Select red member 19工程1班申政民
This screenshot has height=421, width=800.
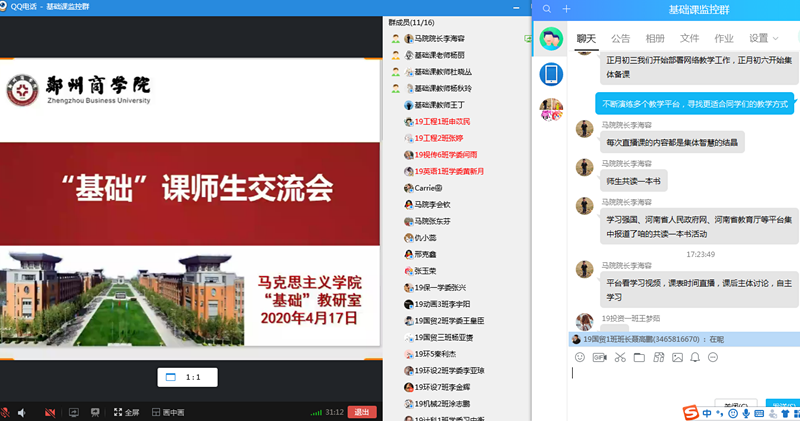(442, 121)
